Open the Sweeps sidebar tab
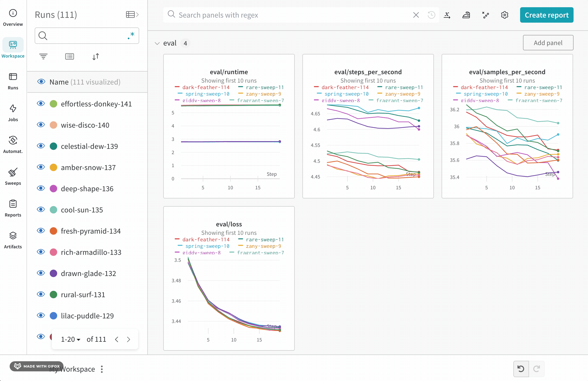Screen dimensions: 588x381 13,176
